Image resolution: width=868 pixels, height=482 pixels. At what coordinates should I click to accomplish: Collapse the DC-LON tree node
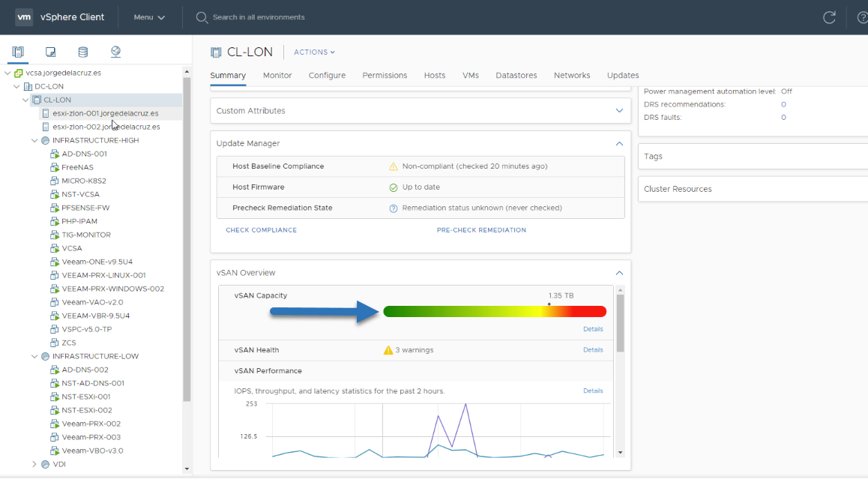[16, 86]
